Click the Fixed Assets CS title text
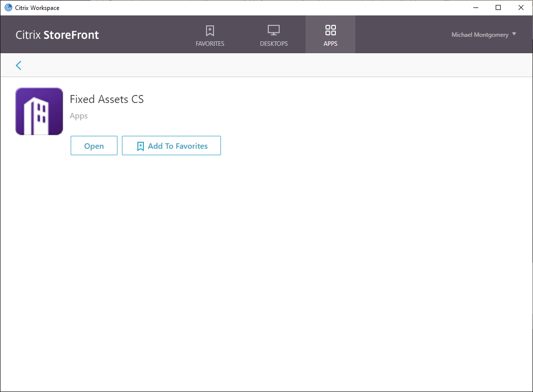Image resolution: width=533 pixels, height=392 pixels. click(107, 99)
